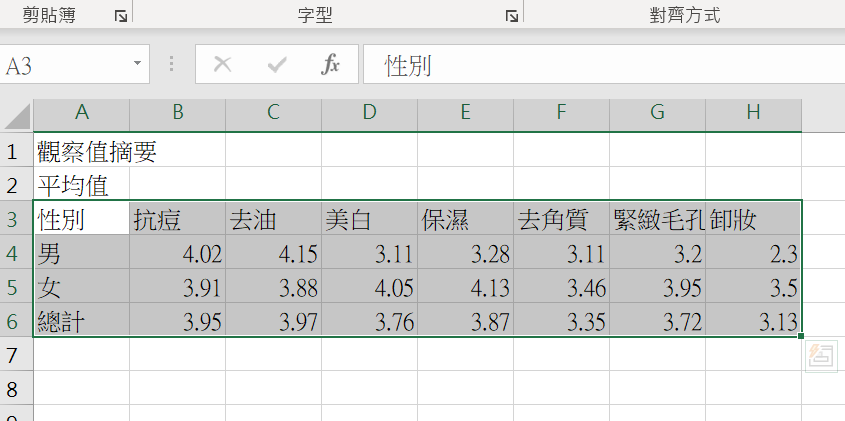
Task: Click the Enter checkmark icon in formula bar
Action: (277, 66)
